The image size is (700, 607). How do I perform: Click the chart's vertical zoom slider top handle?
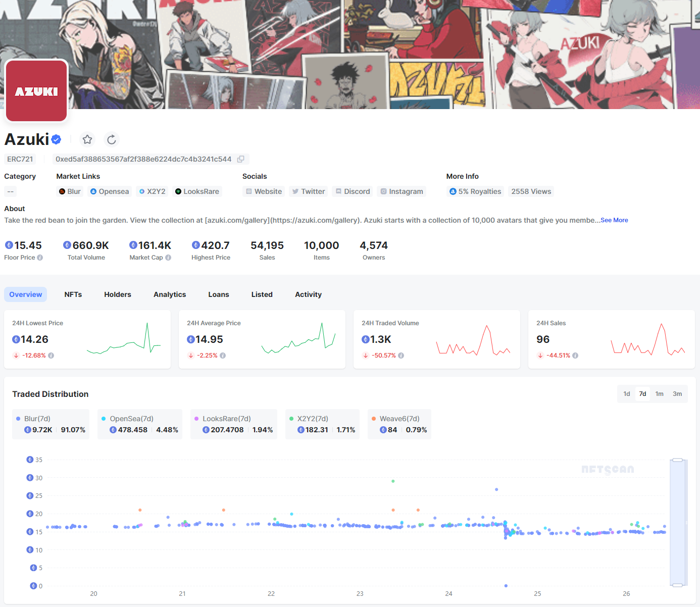[677, 460]
